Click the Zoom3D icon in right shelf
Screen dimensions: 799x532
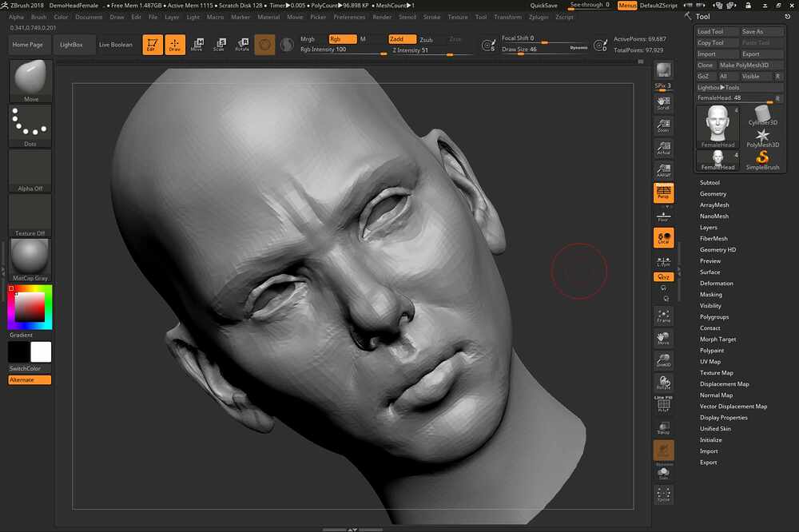[663, 360]
